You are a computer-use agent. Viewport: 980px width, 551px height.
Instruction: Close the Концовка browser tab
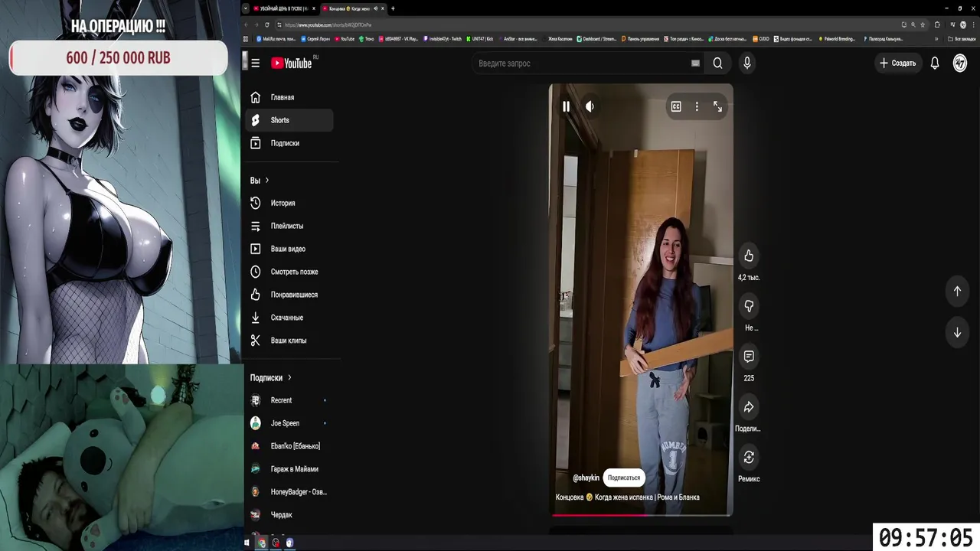(x=383, y=8)
